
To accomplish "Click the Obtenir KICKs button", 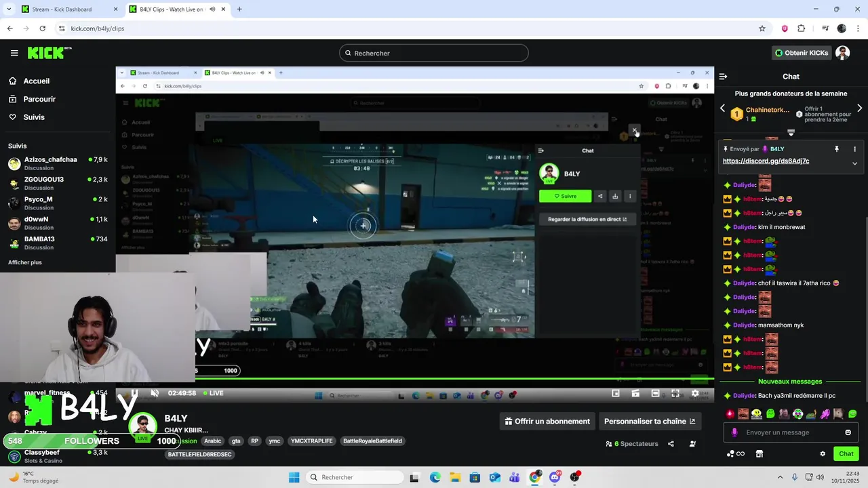I will (x=802, y=53).
